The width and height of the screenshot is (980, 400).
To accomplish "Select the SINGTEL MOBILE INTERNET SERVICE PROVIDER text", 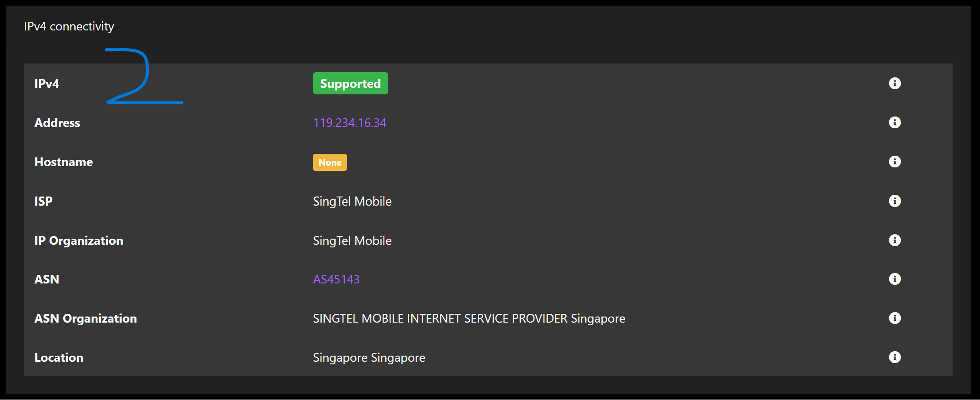I will [440, 318].
